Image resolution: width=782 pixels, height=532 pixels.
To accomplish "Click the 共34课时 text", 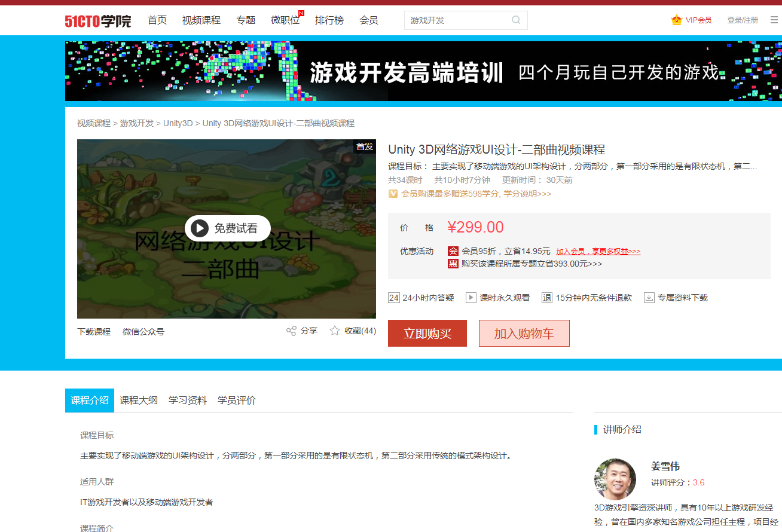I will (x=405, y=180).
